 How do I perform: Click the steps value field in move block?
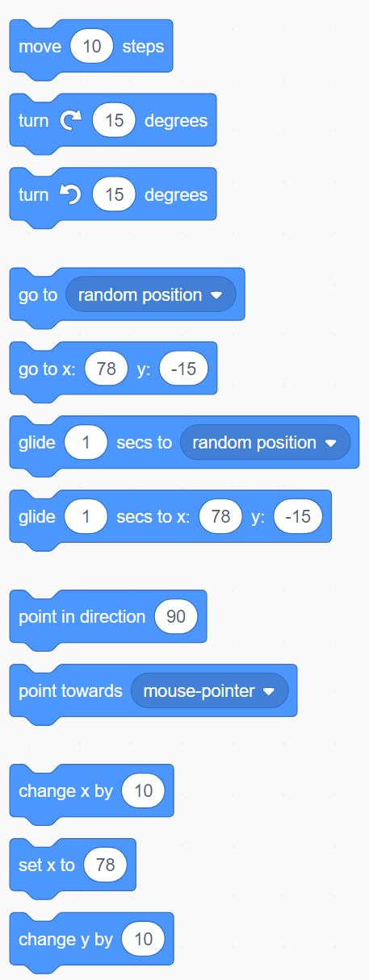92,47
